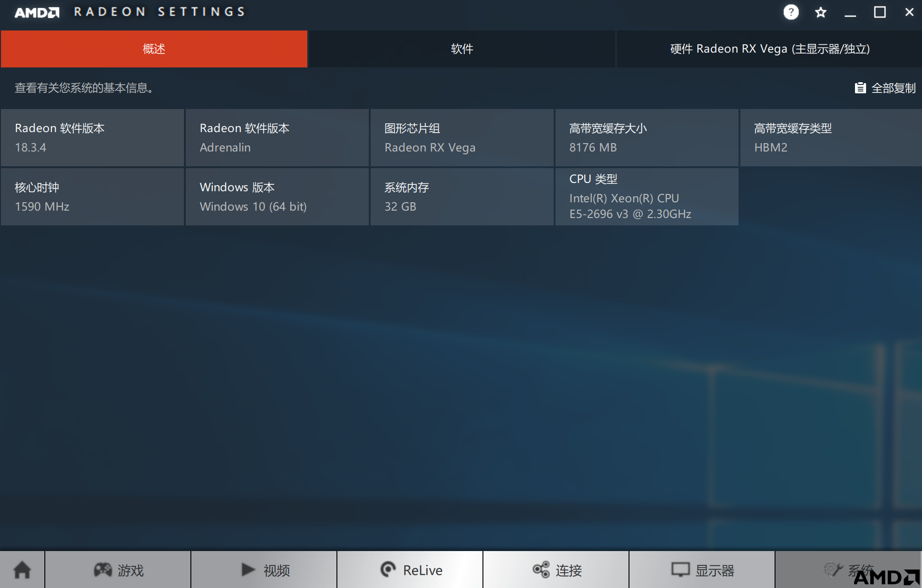Screen dimensions: 922x588
Task: Click the clipboard icon beside 全部复制
Action: pos(860,88)
